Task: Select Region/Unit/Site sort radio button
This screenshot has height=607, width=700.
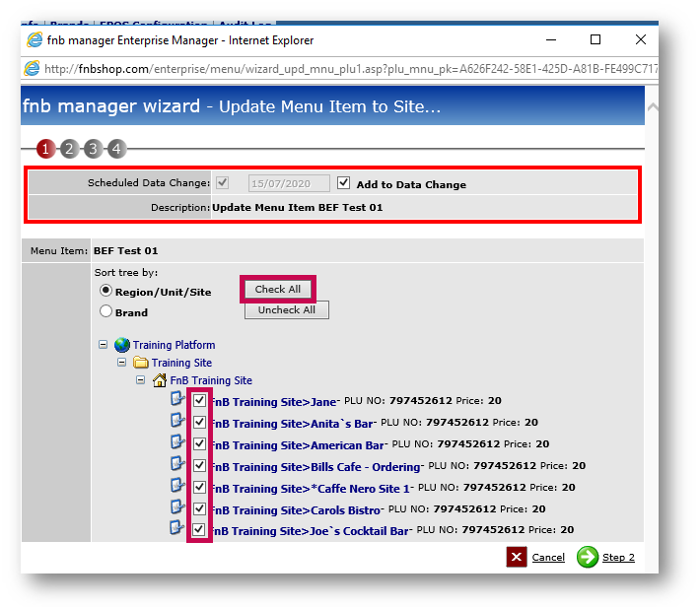Action: (x=105, y=291)
